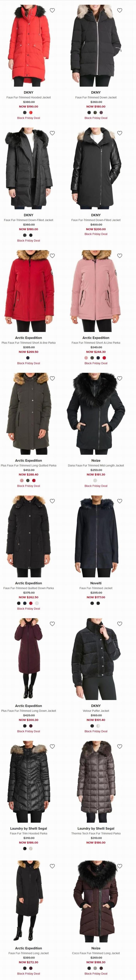Image resolution: width=136 pixels, height=980 pixels.
Task: Wishlist the Novelti Faux Fur-Trimmed Jacket
Action: [120, 501]
